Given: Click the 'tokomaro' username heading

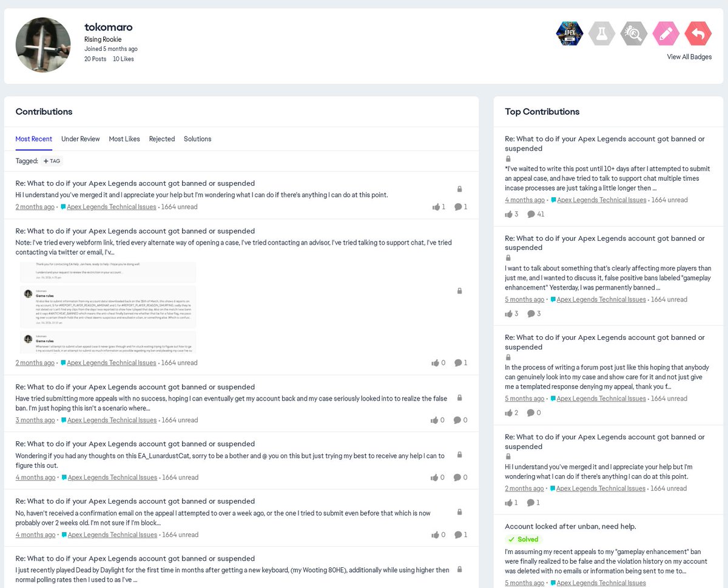Looking at the screenshot, I should (109, 27).
